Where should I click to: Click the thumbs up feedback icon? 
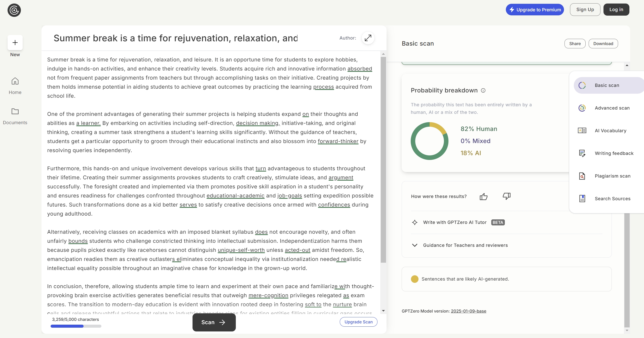point(483,196)
